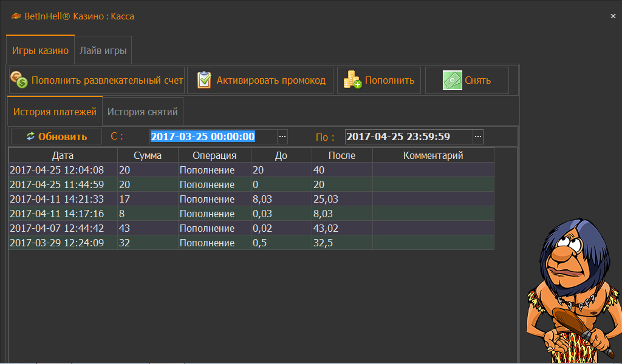The width and height of the screenshot is (622, 364).
Task: Click the После value 8,03
Action: pyautogui.click(x=323, y=214)
